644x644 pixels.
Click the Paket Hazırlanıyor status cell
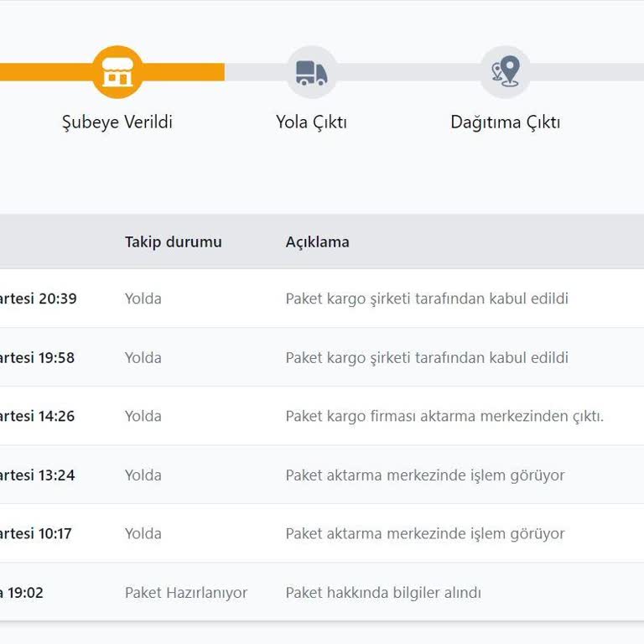(186, 593)
